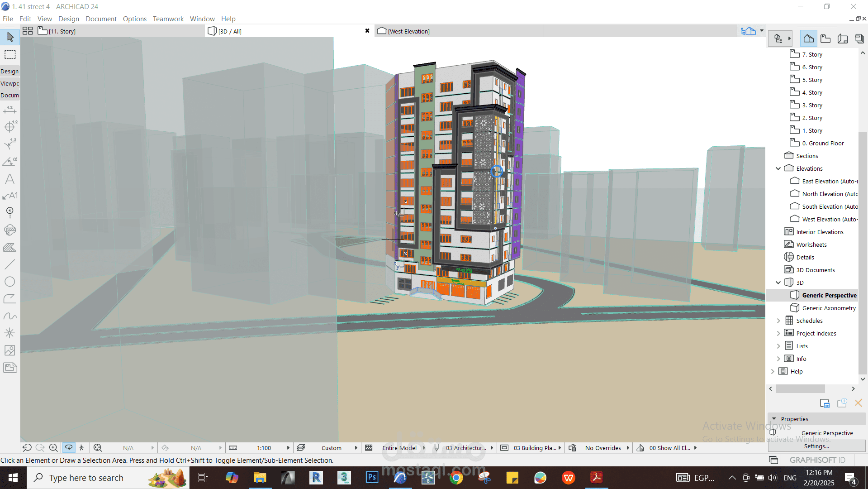This screenshot has width=868, height=489.
Task: Activate the Orbit tool in the bottom bar
Action: (x=69, y=448)
